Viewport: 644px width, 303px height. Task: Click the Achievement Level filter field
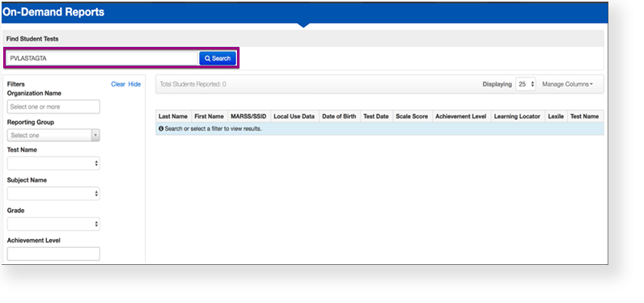(x=53, y=254)
